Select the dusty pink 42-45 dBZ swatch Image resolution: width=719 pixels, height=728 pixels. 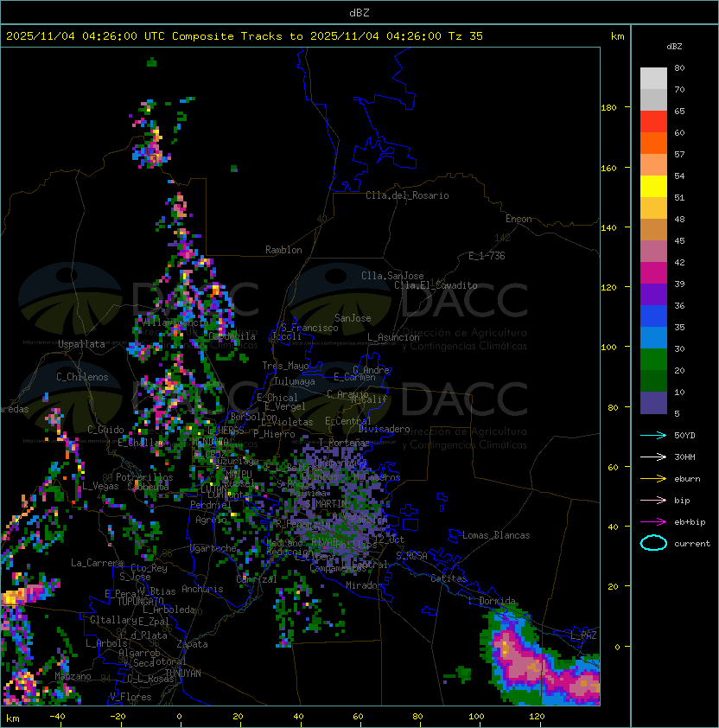pos(653,252)
